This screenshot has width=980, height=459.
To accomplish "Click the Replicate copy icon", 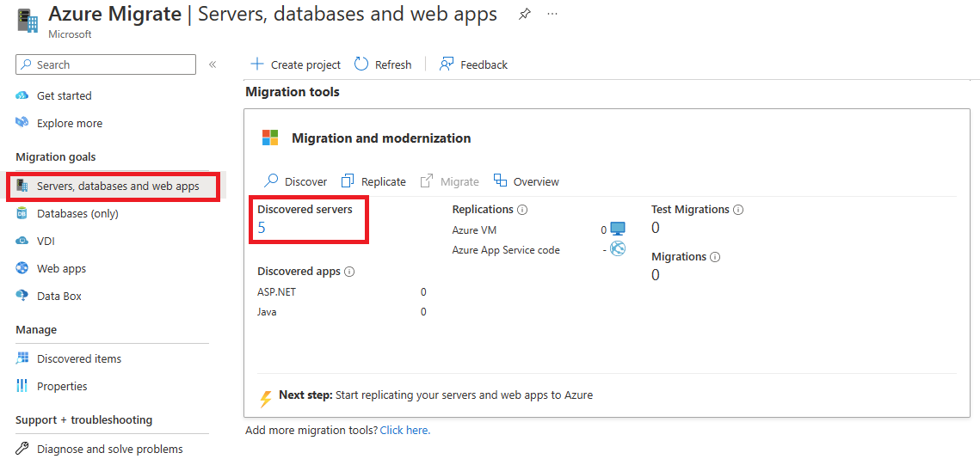I will coord(348,181).
